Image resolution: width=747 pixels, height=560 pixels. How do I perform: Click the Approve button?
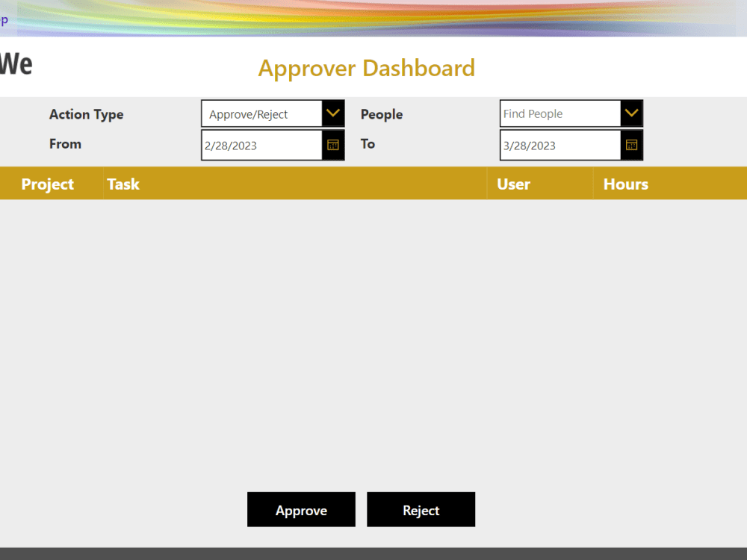click(301, 509)
